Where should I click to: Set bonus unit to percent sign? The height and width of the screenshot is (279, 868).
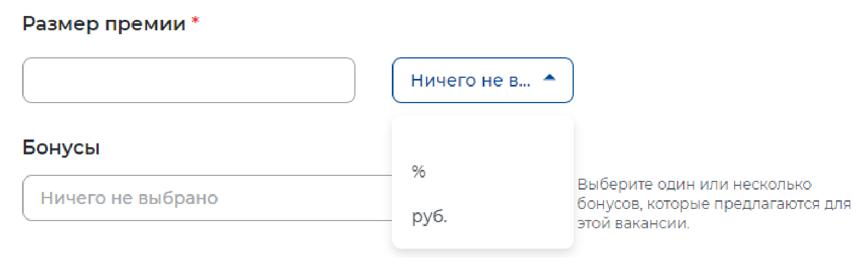coord(419,171)
